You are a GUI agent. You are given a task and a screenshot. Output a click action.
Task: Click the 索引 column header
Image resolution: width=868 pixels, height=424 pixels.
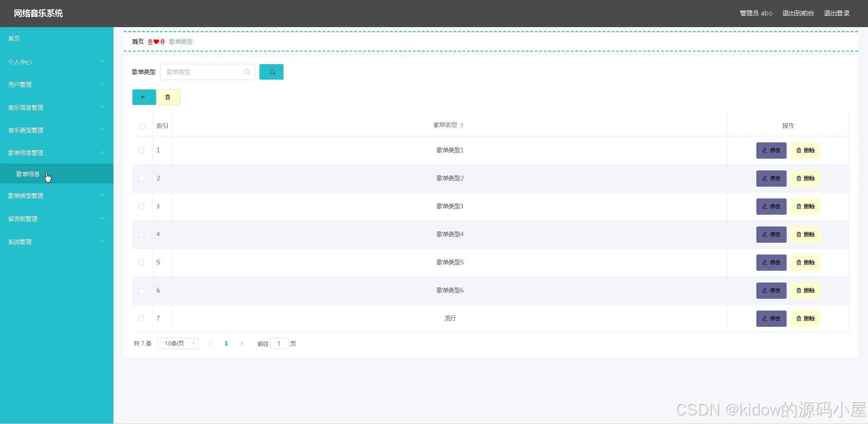pos(162,126)
